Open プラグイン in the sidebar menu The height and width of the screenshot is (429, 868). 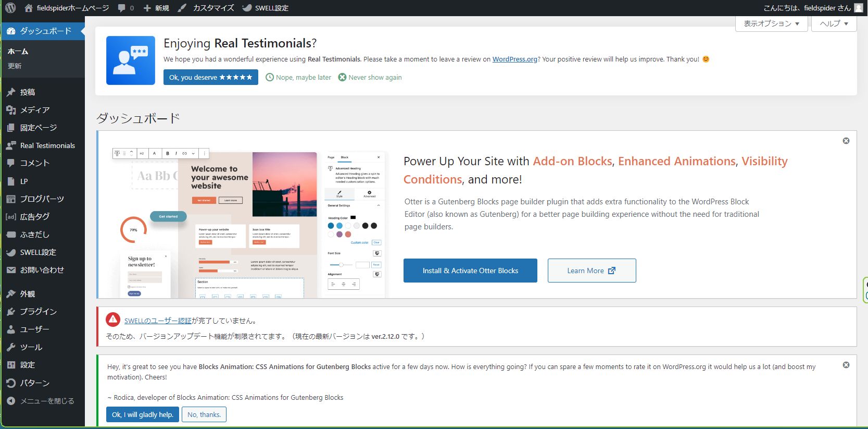pos(38,311)
